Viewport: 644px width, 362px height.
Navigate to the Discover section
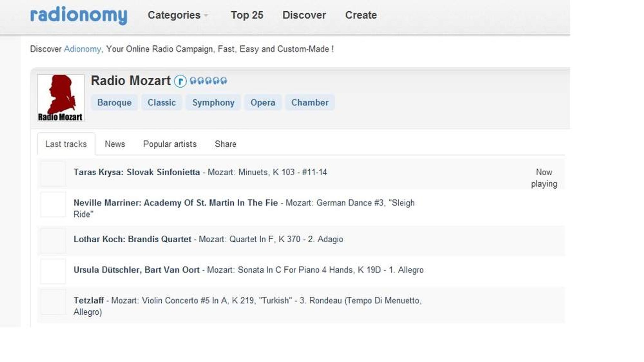304,15
